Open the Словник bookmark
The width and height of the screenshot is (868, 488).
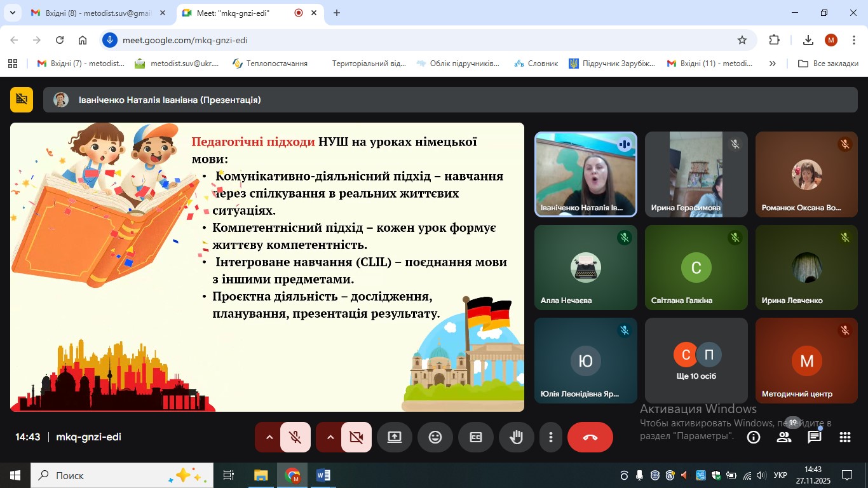(536, 64)
